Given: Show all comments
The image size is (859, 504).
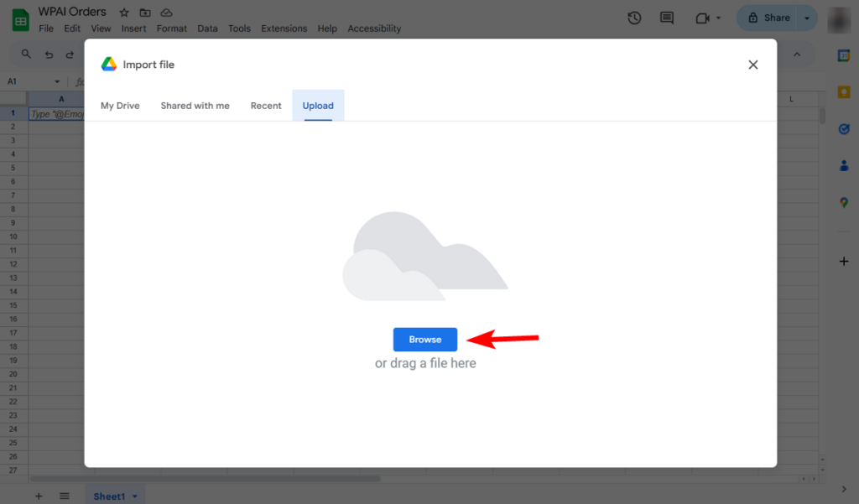Looking at the screenshot, I should coord(666,17).
